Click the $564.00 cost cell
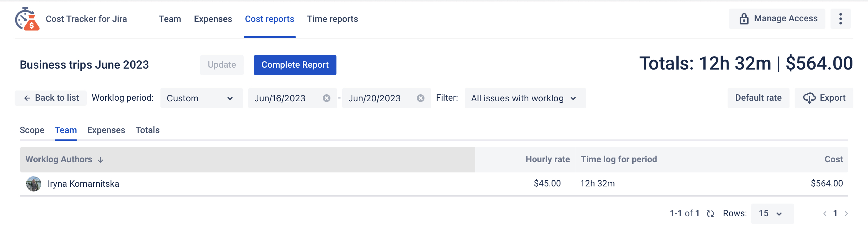This screenshot has width=868, height=235. (827, 184)
